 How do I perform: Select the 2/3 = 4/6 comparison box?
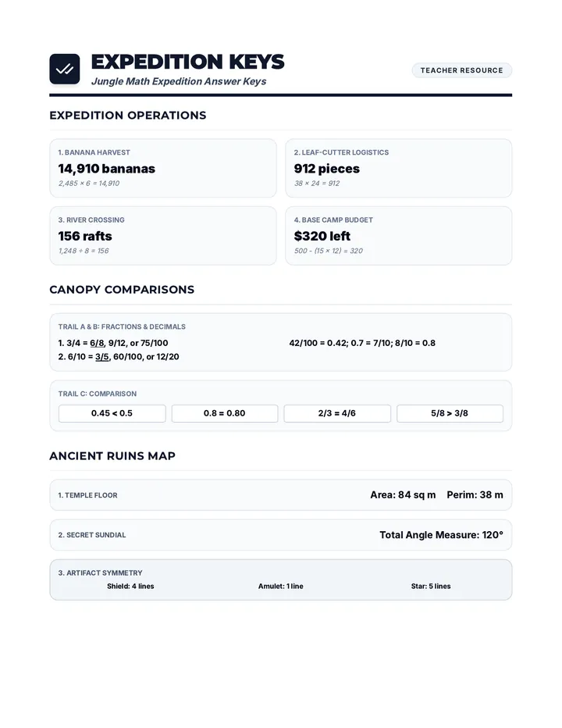pos(337,413)
